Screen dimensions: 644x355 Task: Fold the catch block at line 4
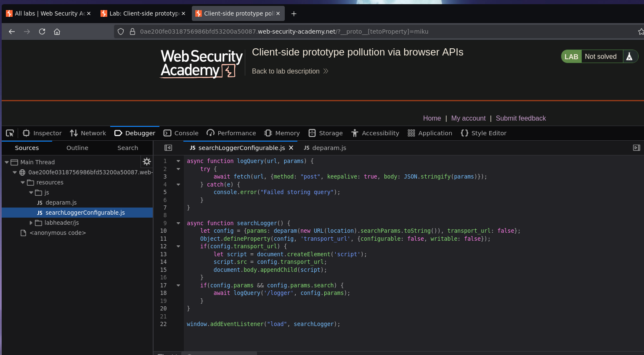pyautogui.click(x=178, y=184)
